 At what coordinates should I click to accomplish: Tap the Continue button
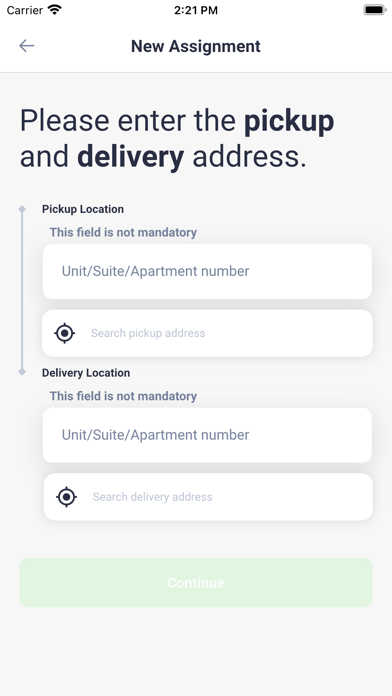point(196,582)
